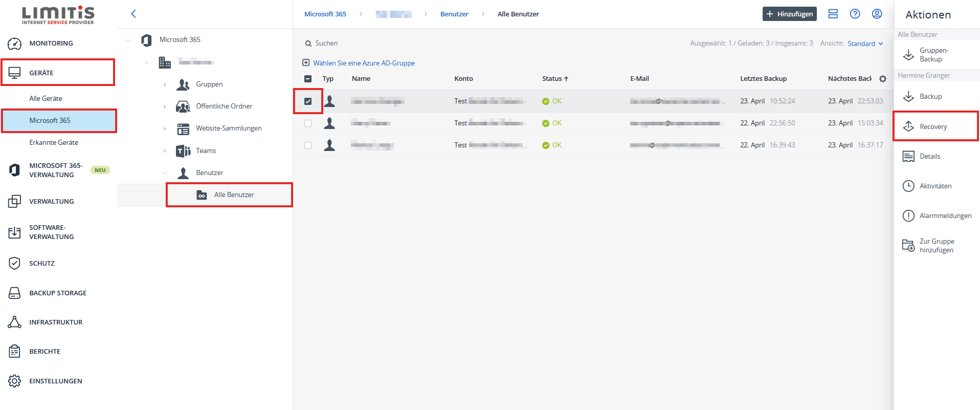The height and width of the screenshot is (410, 980).
Task: Check the user row with backup 22:56:50
Action: [308, 123]
